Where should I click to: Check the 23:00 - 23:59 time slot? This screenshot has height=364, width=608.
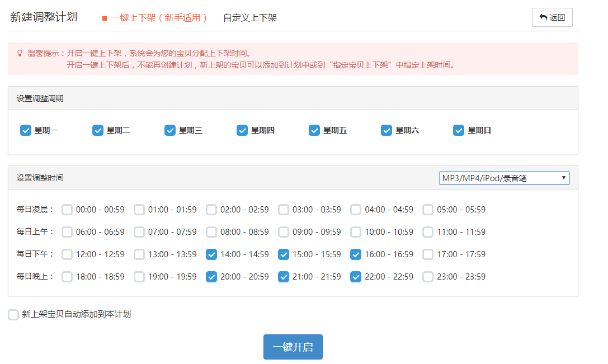tap(428, 277)
